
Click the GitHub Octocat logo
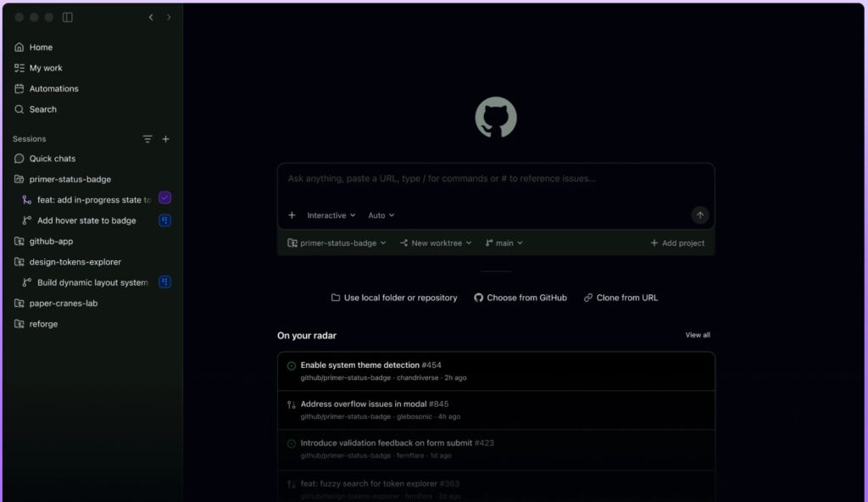495,117
